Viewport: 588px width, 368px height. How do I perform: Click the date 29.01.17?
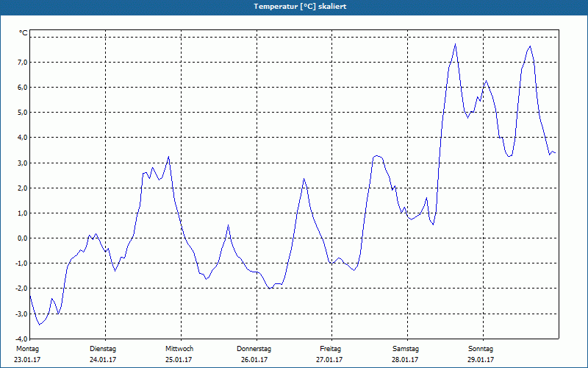(481, 360)
